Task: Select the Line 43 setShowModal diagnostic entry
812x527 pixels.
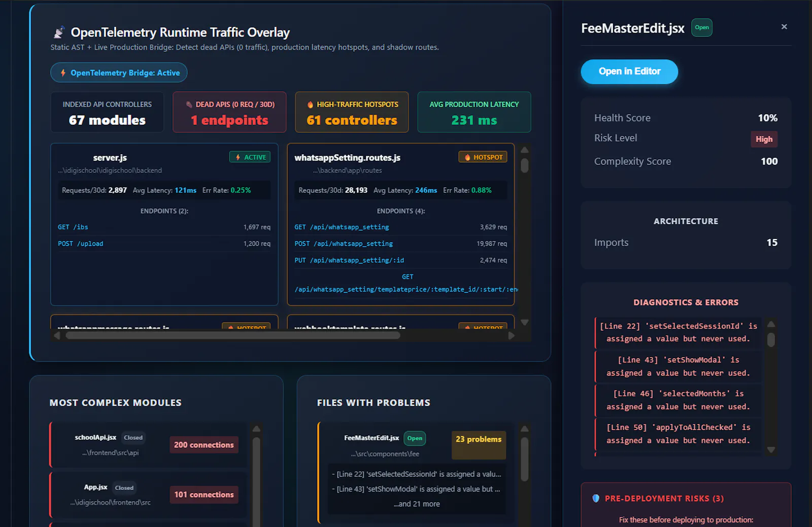Action: pos(678,366)
